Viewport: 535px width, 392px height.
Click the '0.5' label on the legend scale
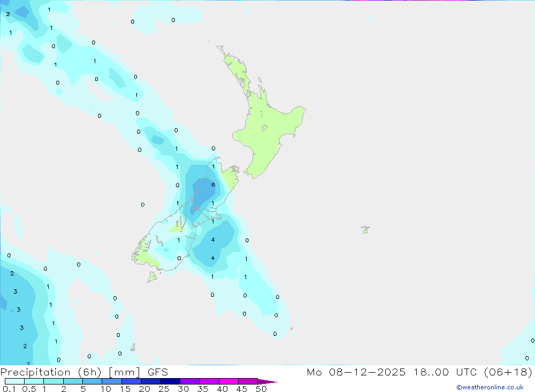pos(29,389)
